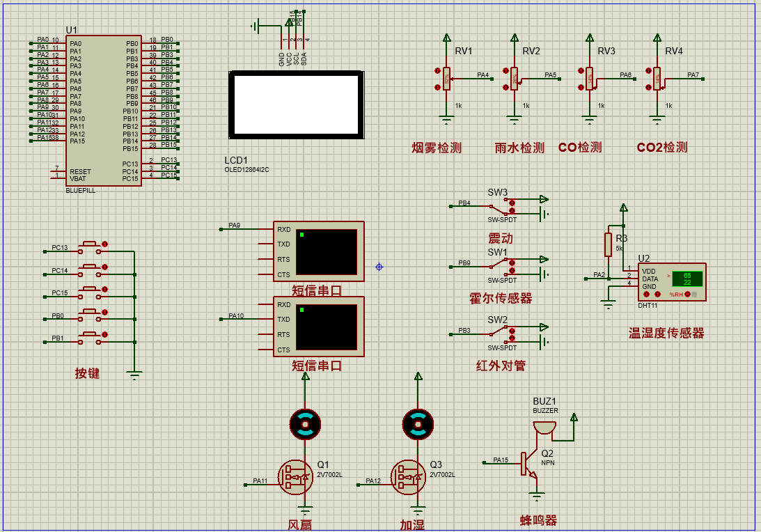Click the PA15 net label near Q2
This screenshot has height=532, width=761.
[501, 460]
